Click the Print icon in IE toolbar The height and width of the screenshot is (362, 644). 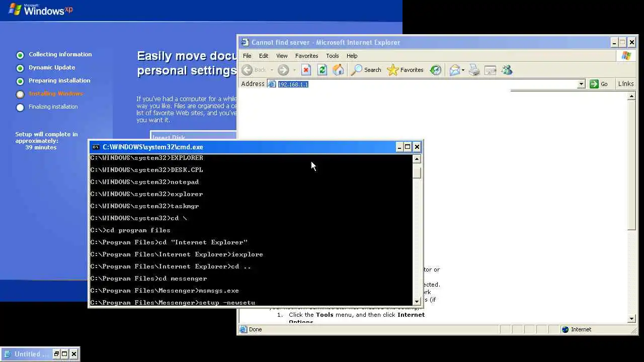pos(474,70)
